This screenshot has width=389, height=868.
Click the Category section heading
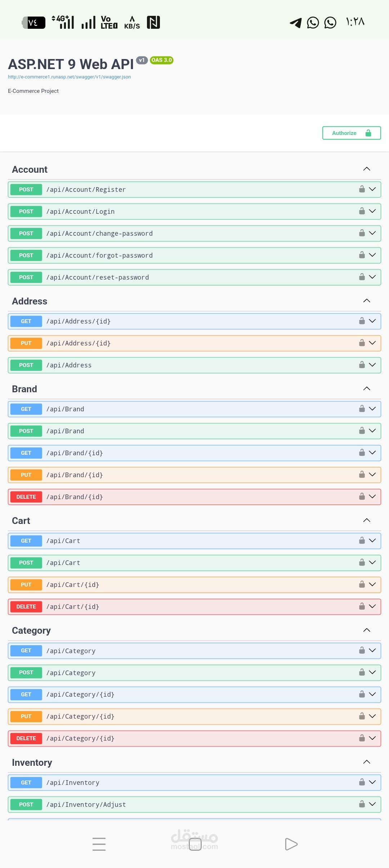pyautogui.click(x=31, y=630)
